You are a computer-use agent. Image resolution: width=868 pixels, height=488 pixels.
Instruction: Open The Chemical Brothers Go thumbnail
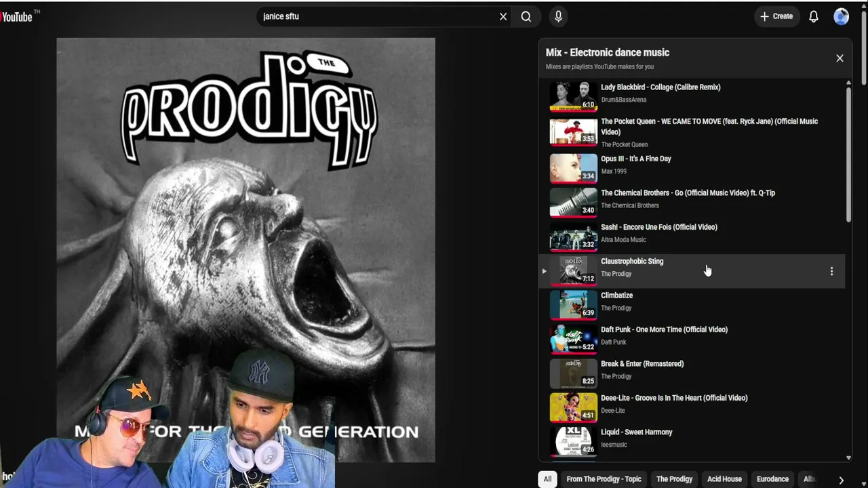pos(573,203)
